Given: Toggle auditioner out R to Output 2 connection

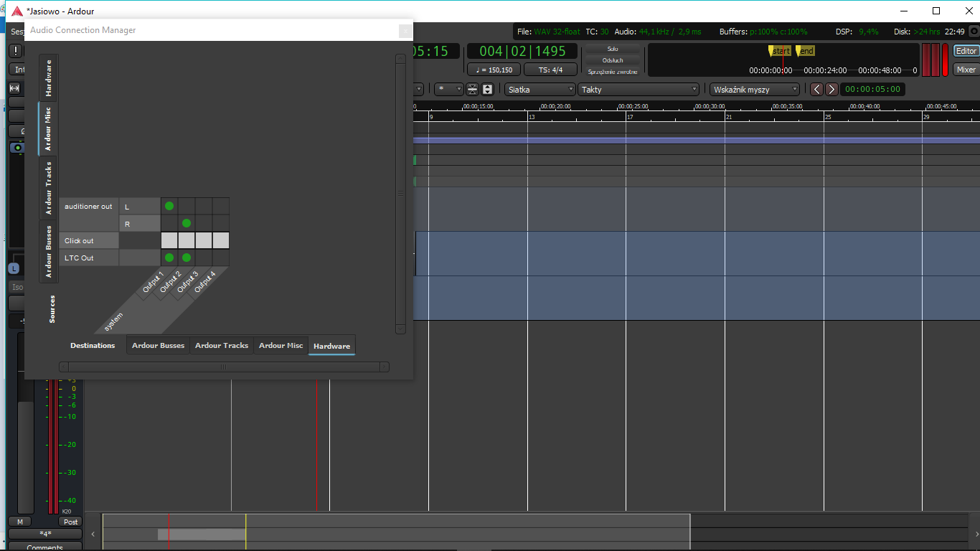Looking at the screenshot, I should [x=187, y=223].
